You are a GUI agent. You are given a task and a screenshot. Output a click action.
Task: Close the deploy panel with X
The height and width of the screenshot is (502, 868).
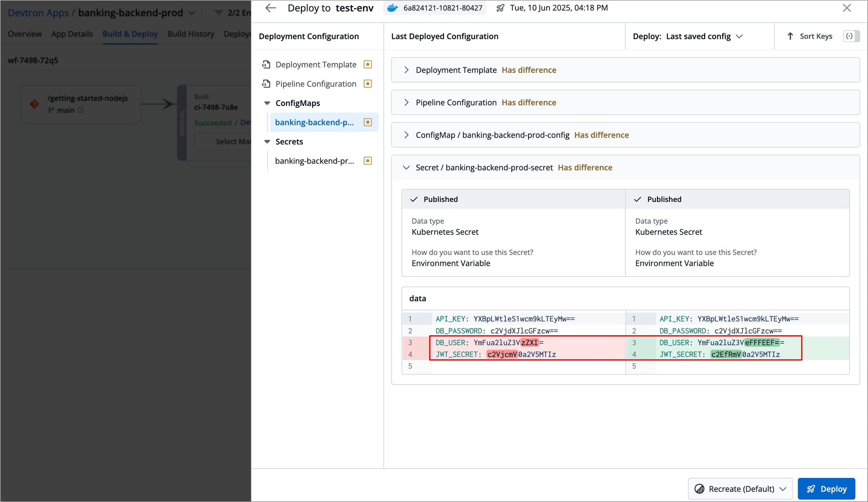point(847,8)
